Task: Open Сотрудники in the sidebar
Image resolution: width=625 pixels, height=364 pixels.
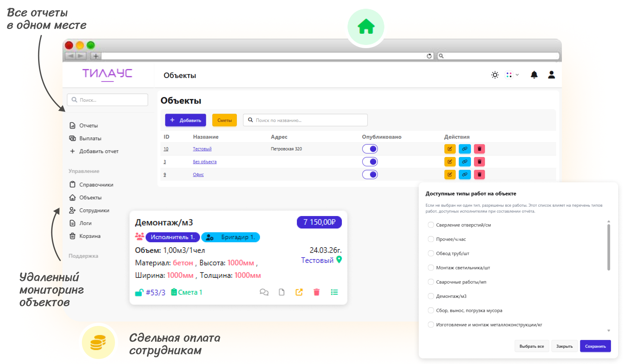Action: point(89,210)
